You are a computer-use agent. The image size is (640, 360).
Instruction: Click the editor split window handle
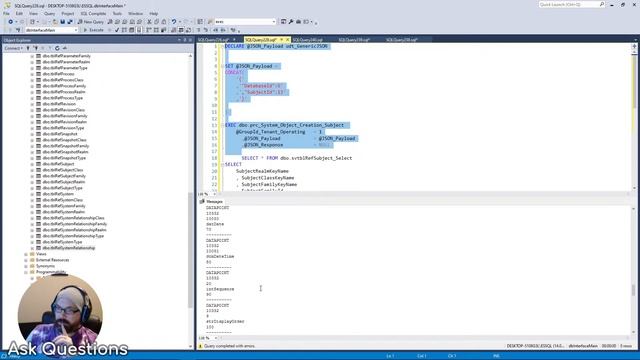[634, 46]
